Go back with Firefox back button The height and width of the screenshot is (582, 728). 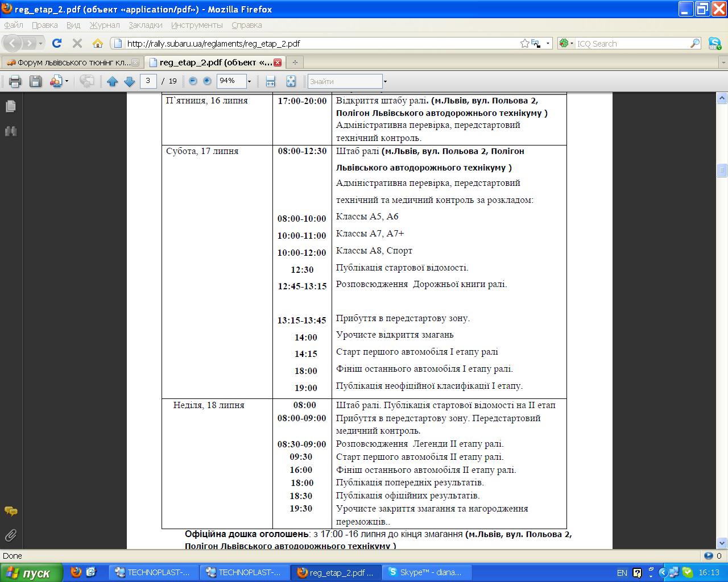14,43
